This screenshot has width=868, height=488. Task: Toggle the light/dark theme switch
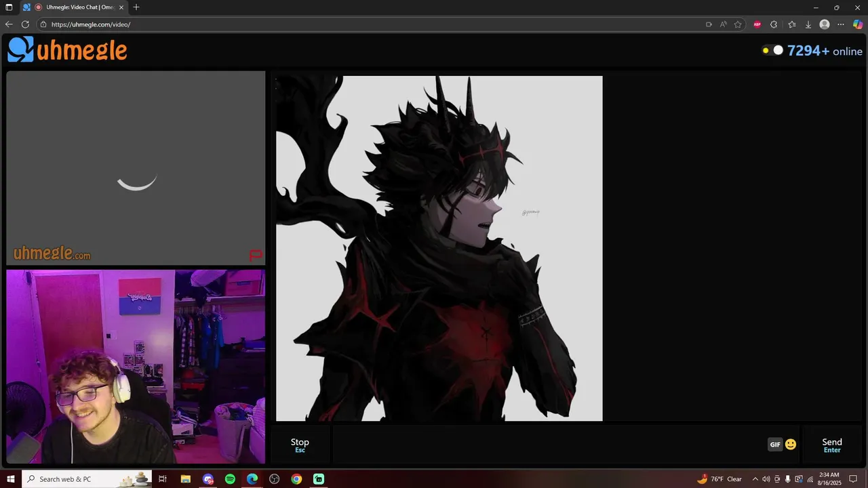point(773,50)
